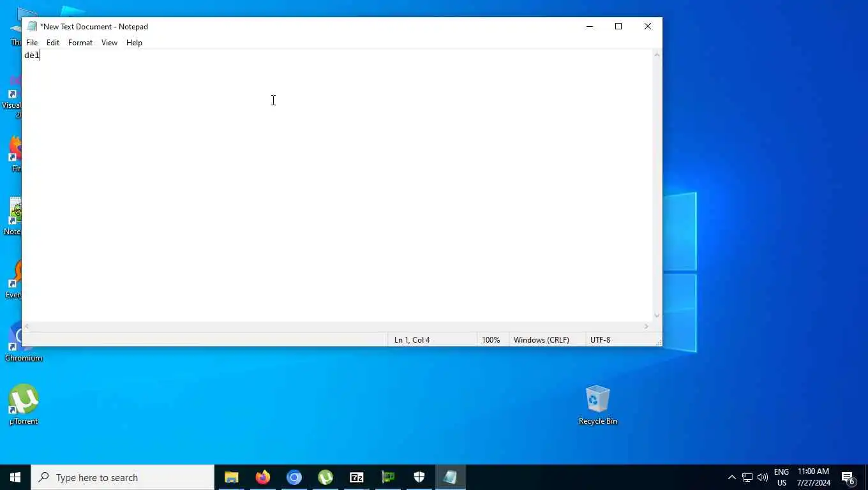
Task: Click the 100% zoom status entry
Action: click(x=491, y=340)
